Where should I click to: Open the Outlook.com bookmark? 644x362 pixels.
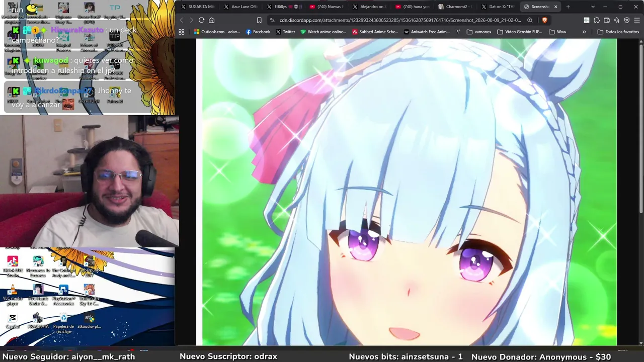(216, 32)
